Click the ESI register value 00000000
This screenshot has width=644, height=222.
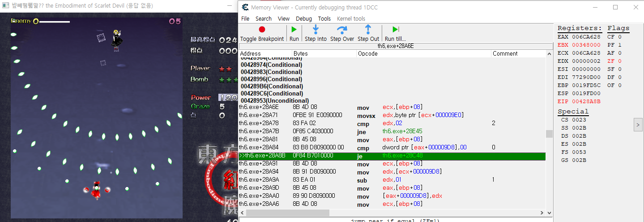[586, 69]
